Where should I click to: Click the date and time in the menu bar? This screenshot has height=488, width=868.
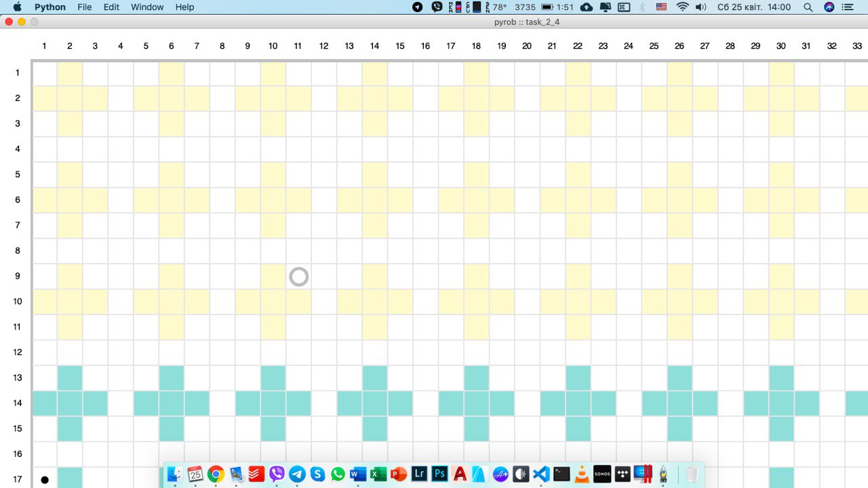pyautogui.click(x=754, y=7)
